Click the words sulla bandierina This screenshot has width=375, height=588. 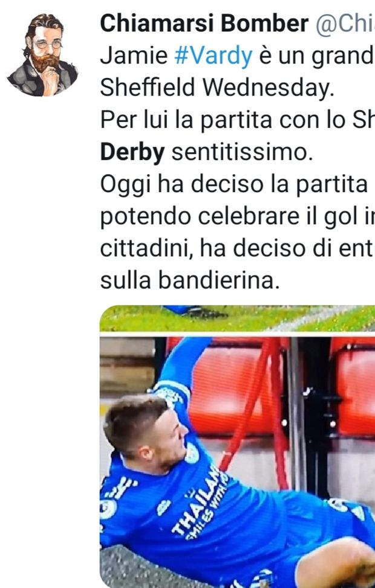[190, 281]
